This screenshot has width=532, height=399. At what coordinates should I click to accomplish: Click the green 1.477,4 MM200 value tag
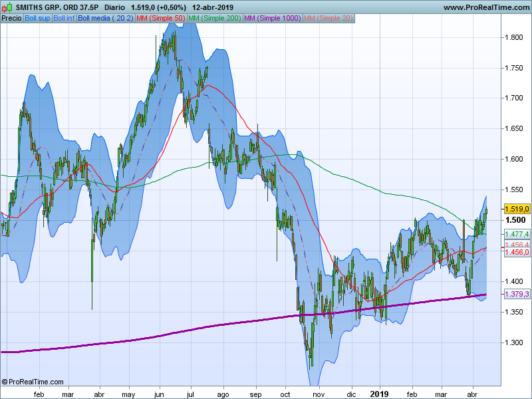click(x=517, y=234)
